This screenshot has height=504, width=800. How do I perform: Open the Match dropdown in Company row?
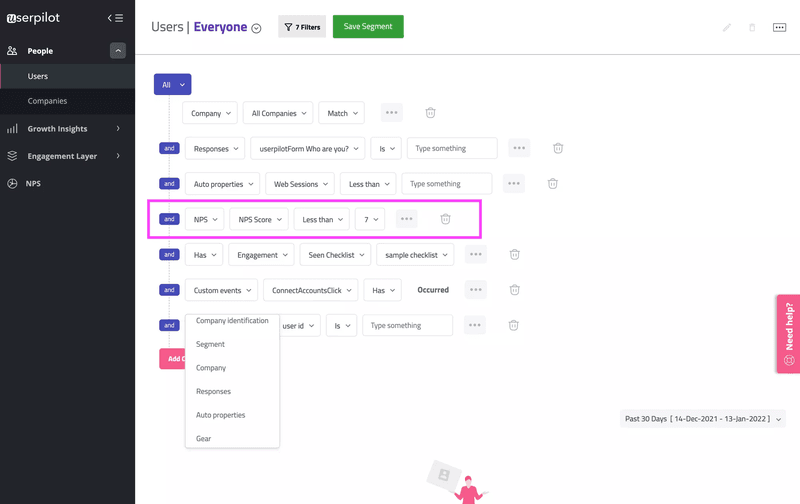point(342,113)
